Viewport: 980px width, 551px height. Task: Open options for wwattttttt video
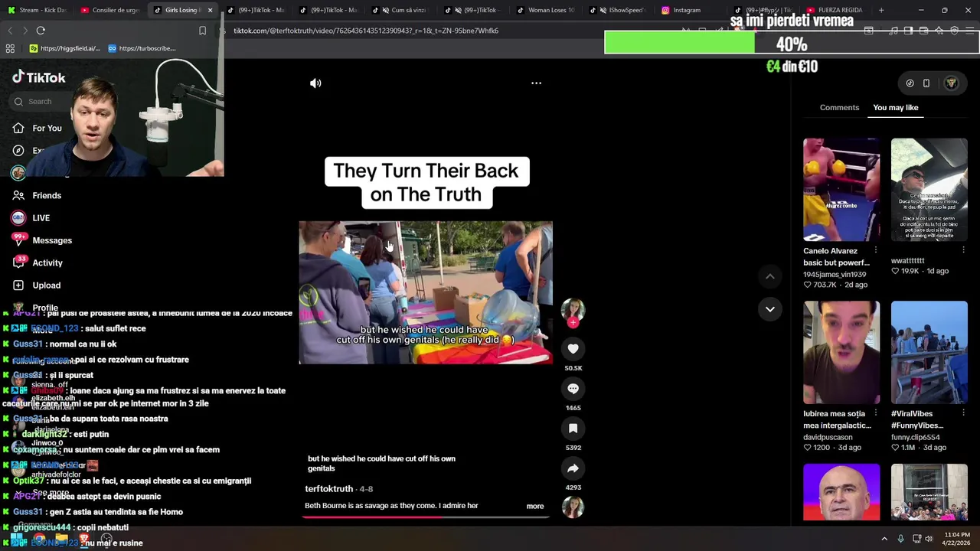tap(963, 250)
